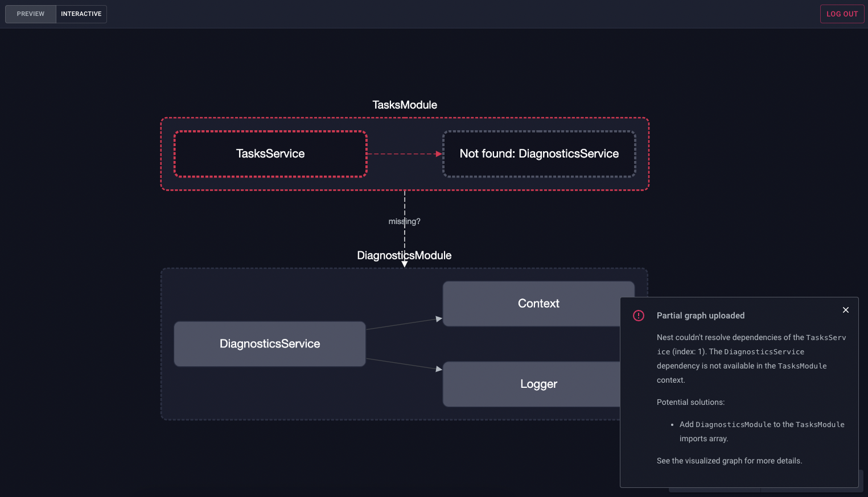Click the "See the visualized graph" text
This screenshot has width=868, height=497.
729,461
